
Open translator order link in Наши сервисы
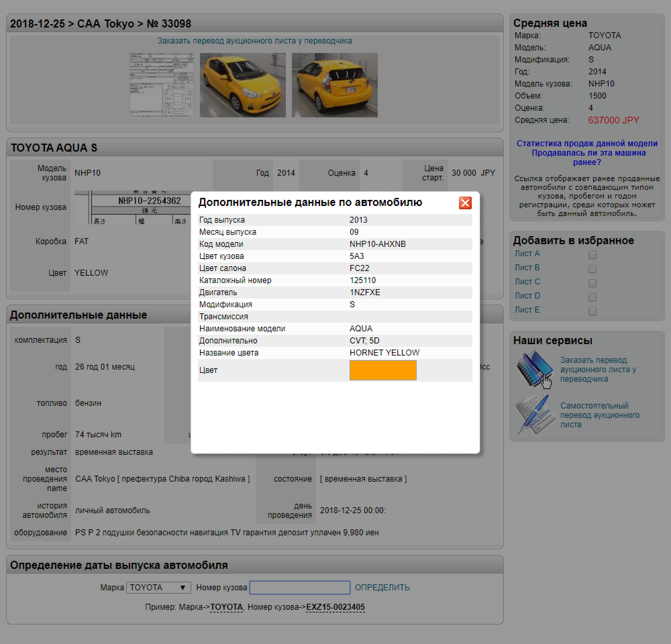598,370
